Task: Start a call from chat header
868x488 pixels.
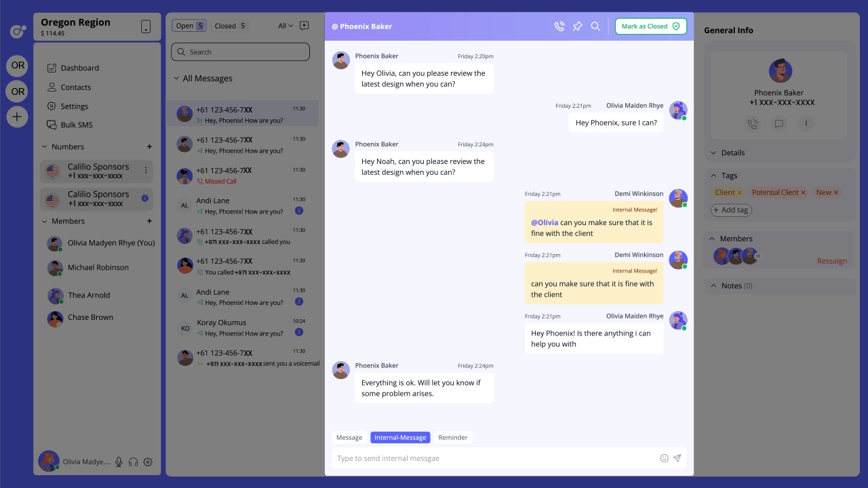Action: (559, 26)
